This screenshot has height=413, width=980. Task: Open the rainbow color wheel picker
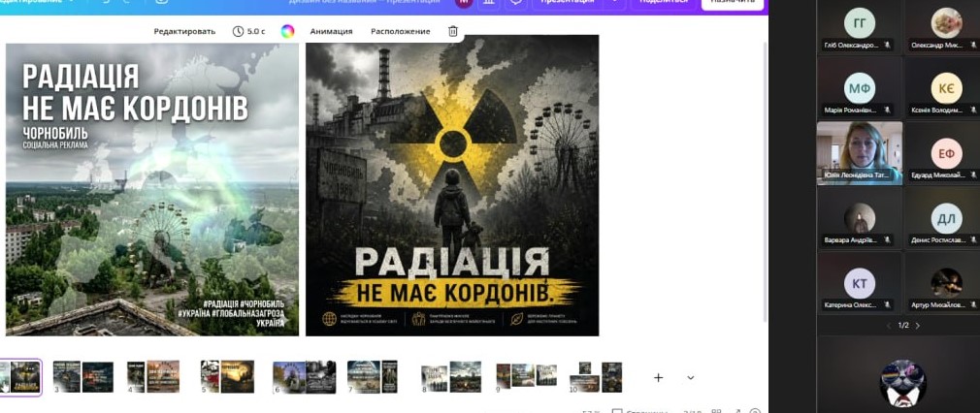point(287,31)
